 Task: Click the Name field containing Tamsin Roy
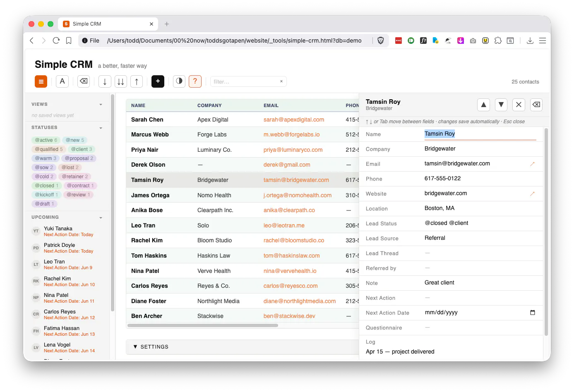(x=480, y=134)
